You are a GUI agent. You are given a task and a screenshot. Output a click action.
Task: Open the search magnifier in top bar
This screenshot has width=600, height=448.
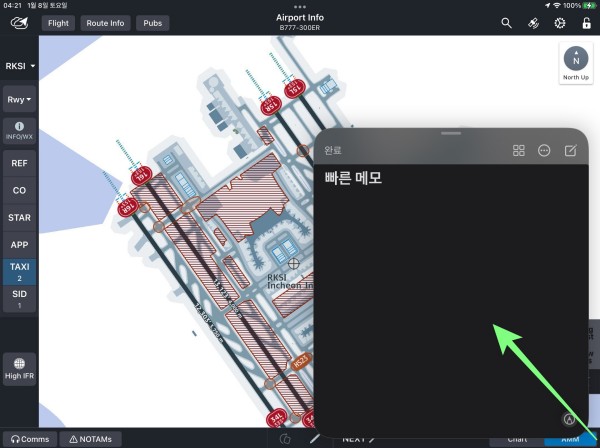(x=507, y=22)
